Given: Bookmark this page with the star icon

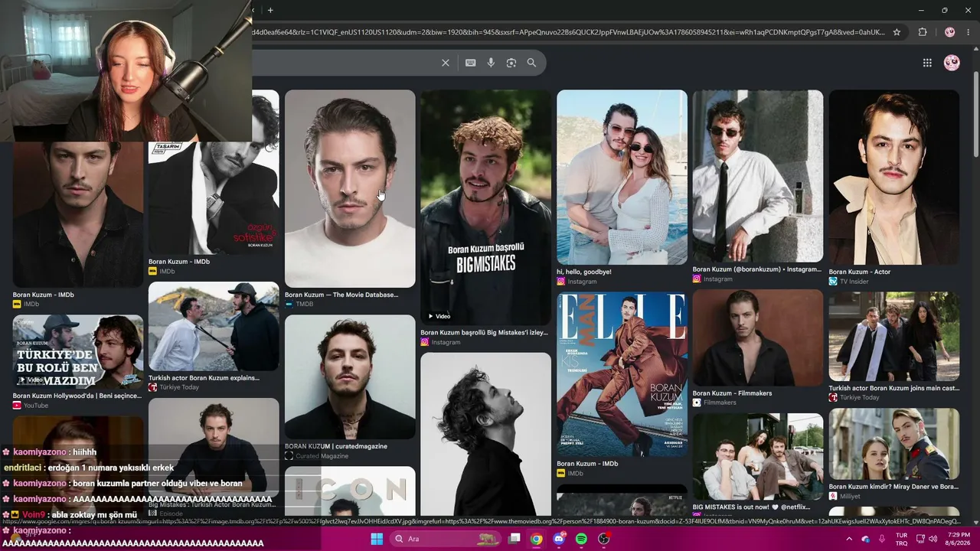Looking at the screenshot, I should click(x=897, y=32).
